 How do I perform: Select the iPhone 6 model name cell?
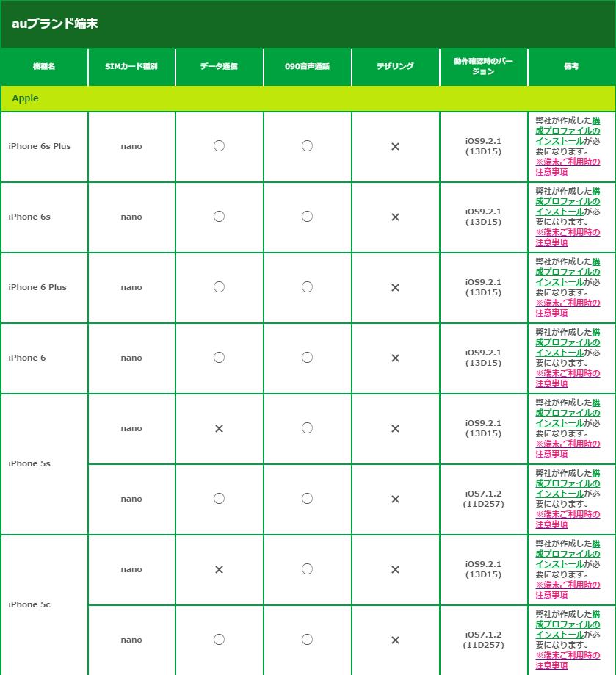point(44,358)
